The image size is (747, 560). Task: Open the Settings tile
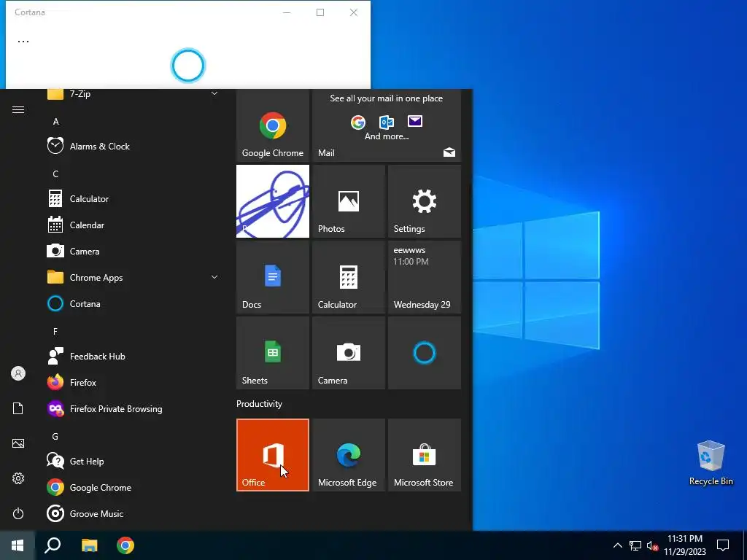coord(425,201)
